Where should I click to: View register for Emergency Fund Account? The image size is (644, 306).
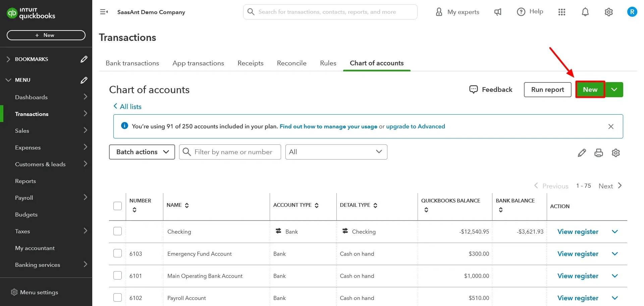pyautogui.click(x=578, y=254)
